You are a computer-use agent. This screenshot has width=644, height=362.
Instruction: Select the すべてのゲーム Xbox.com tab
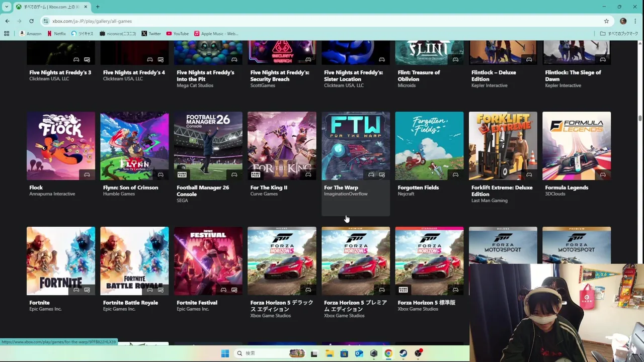[x=51, y=7]
